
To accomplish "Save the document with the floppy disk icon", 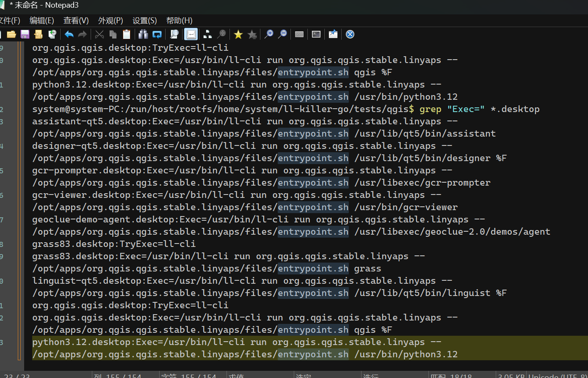I will (x=25, y=34).
